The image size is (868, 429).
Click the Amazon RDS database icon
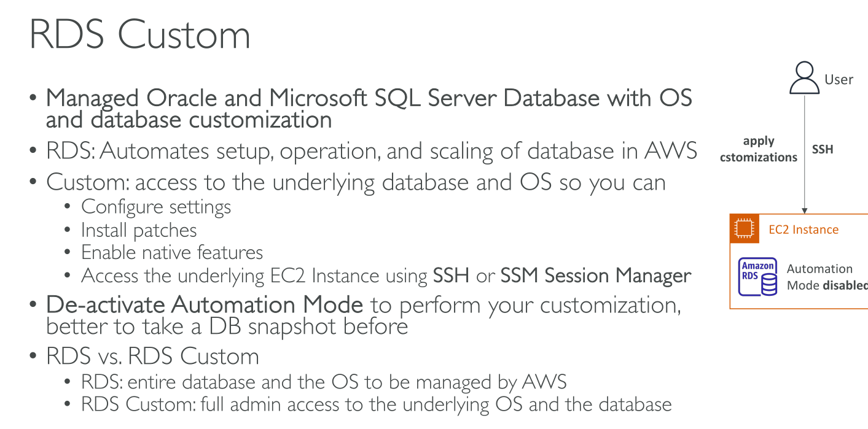point(758,277)
